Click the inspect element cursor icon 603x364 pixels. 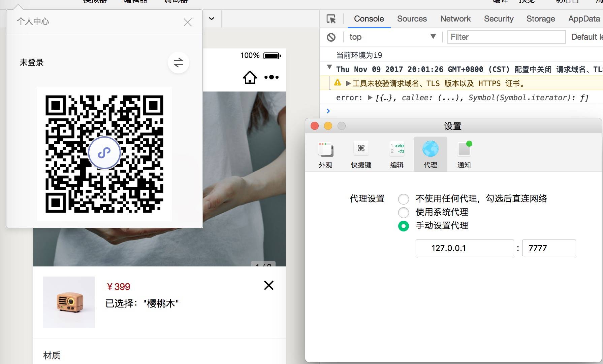click(331, 19)
